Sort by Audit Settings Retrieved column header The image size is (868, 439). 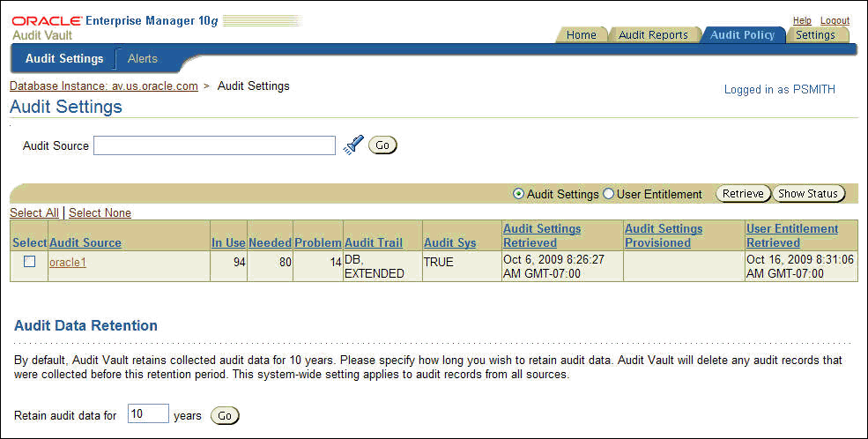[x=542, y=235]
